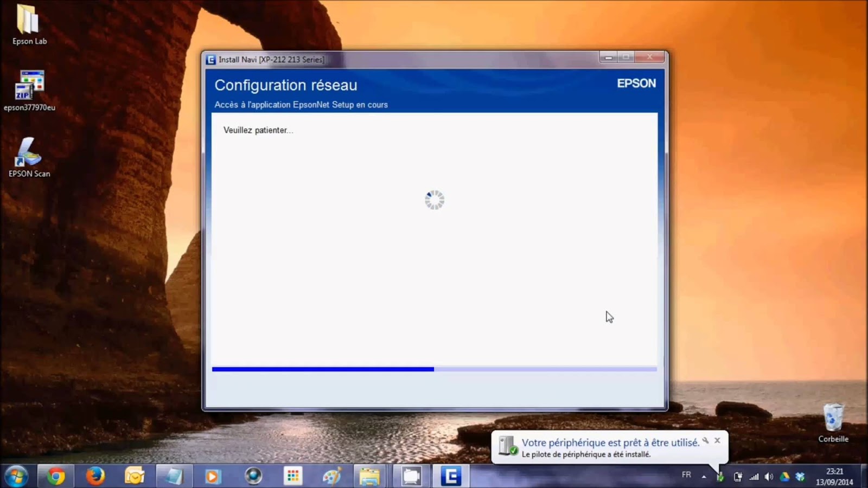Open the power plug tray icon
868x488 pixels.
click(x=738, y=477)
